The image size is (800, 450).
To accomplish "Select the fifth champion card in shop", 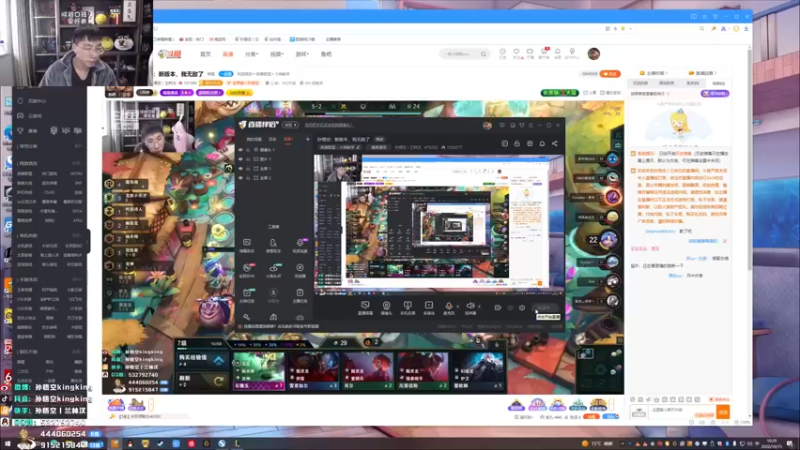I will point(479,371).
